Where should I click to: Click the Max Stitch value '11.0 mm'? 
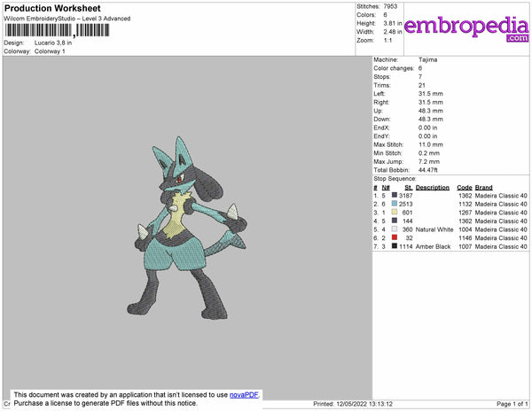click(x=431, y=144)
